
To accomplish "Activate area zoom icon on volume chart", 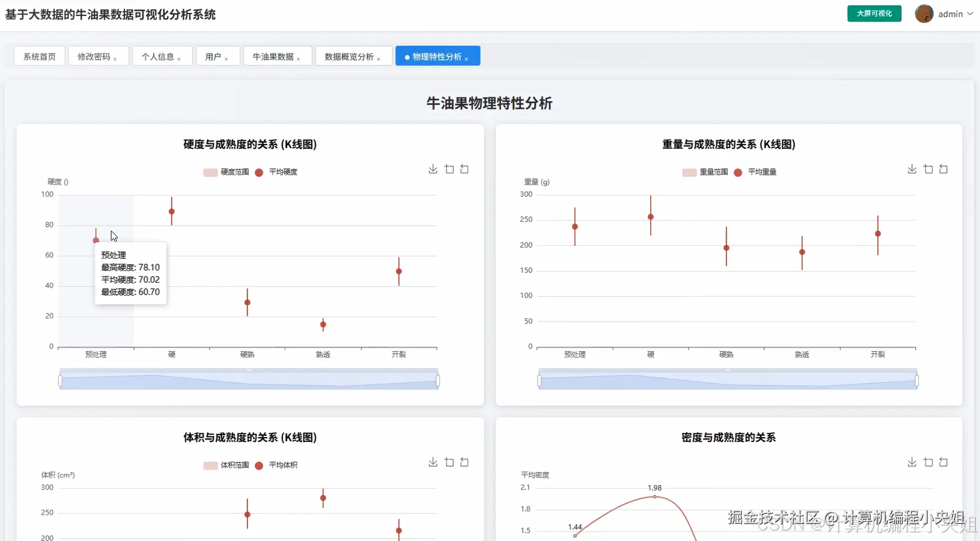I will pos(449,462).
